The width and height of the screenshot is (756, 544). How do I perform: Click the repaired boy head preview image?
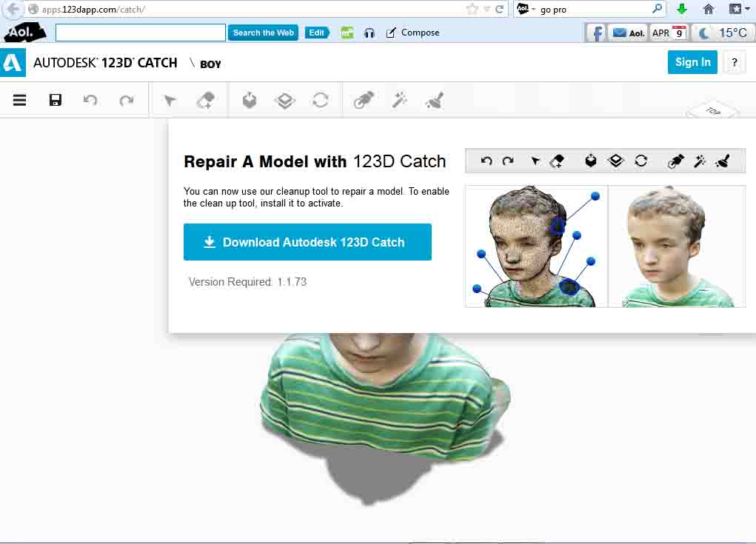pyautogui.click(x=677, y=246)
